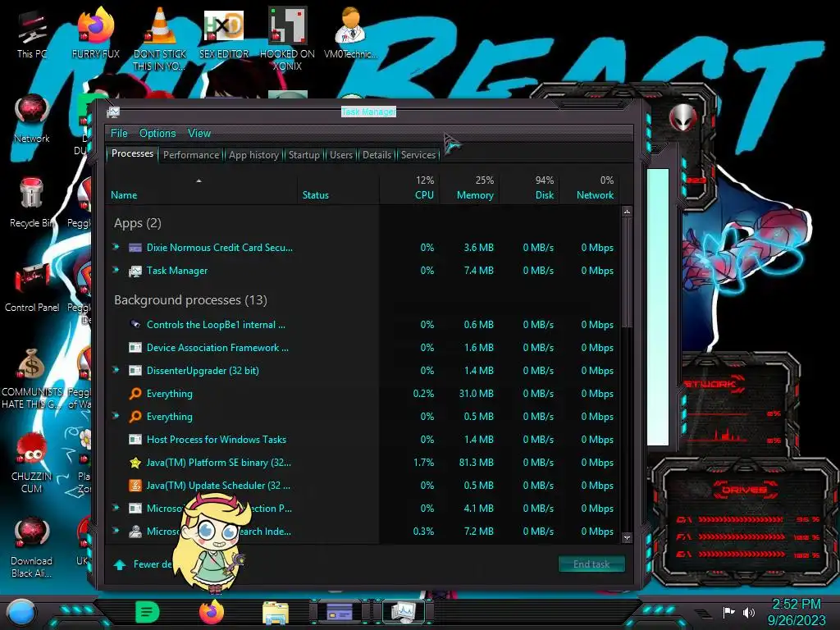Switch to the Task Manager taskbar button
This screenshot has width=840, height=630.
click(403, 612)
